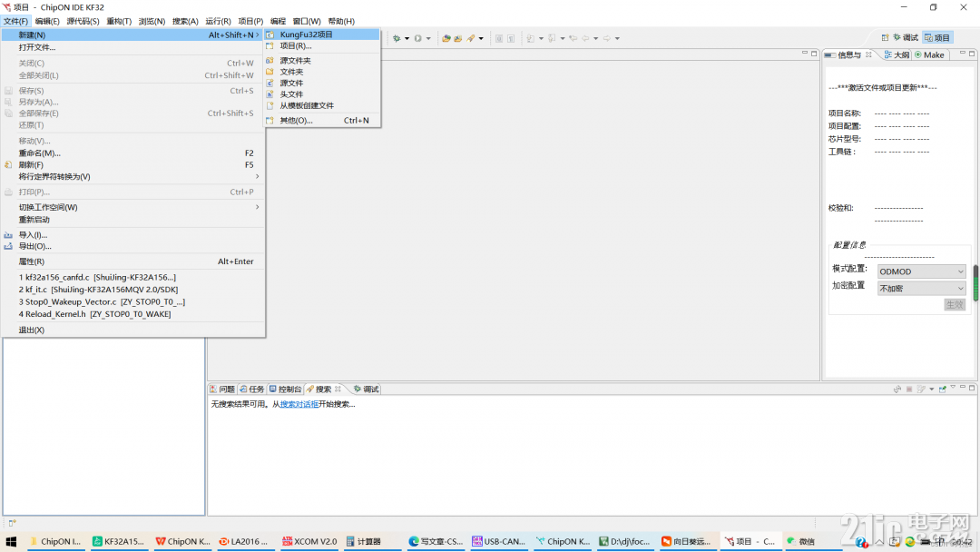
Task: Click the open perspective icon
Action: 885,37
